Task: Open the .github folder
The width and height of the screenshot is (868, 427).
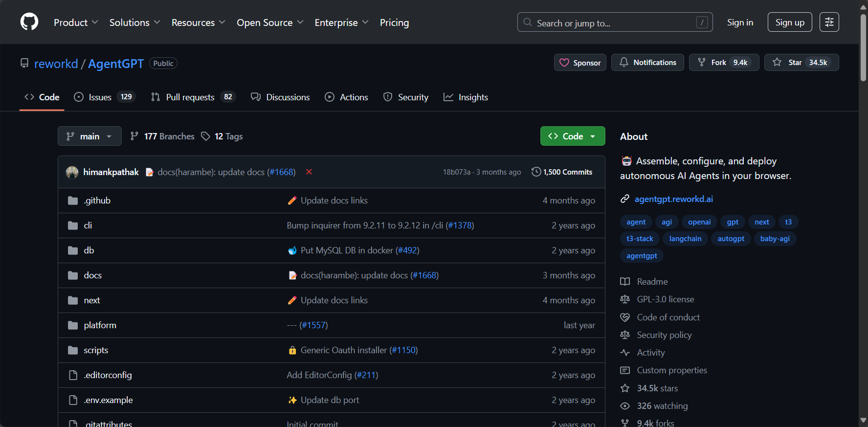Action: point(97,201)
